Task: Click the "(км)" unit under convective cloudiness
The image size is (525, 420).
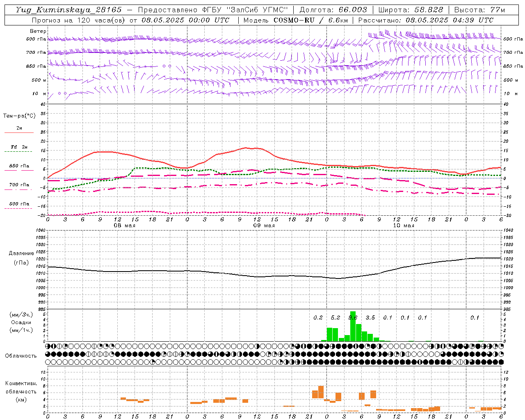Action: (21, 400)
